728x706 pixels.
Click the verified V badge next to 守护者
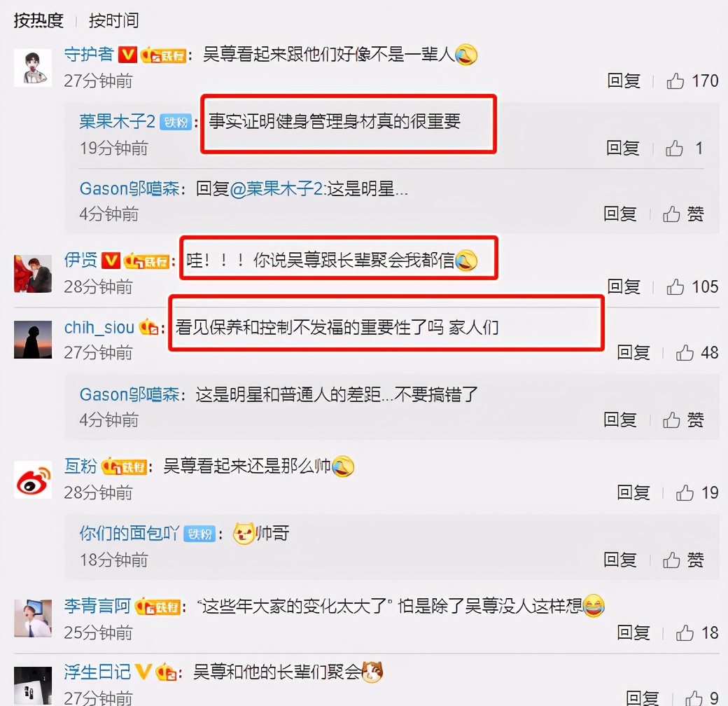tap(127, 55)
